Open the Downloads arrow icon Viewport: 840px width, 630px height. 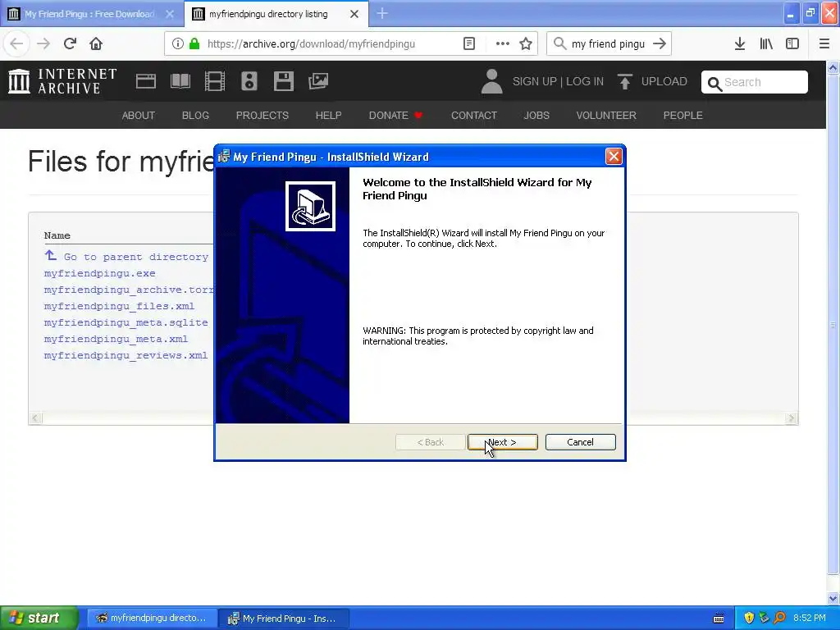point(740,43)
